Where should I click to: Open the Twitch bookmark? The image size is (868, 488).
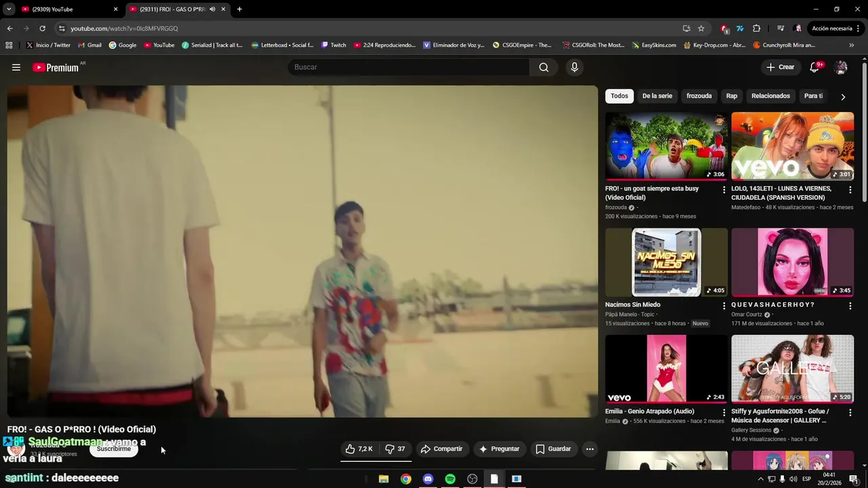point(333,45)
